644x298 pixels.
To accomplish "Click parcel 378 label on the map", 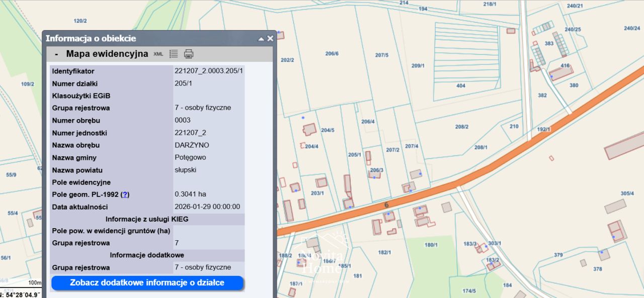I will [x=597, y=269].
